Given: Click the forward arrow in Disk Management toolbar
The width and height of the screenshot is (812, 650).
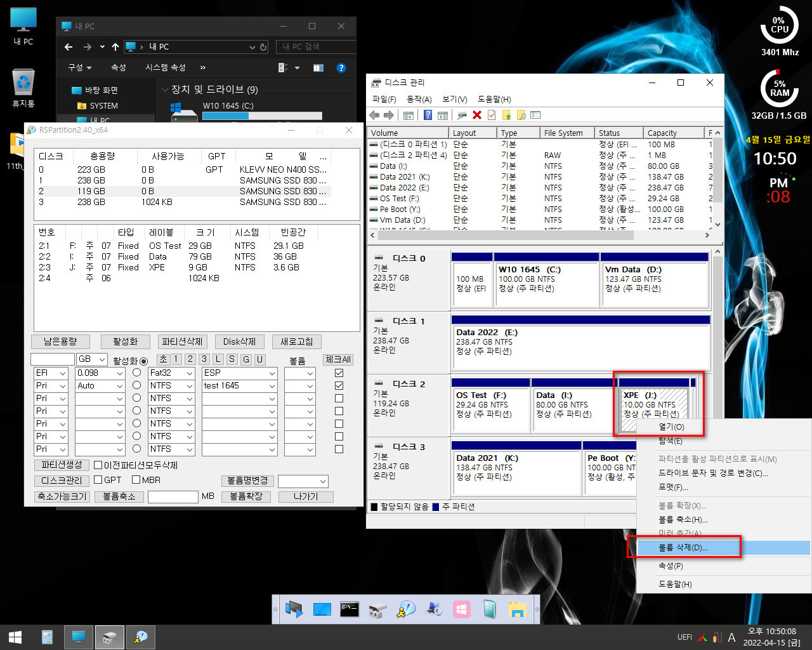Looking at the screenshot, I should tap(389, 115).
